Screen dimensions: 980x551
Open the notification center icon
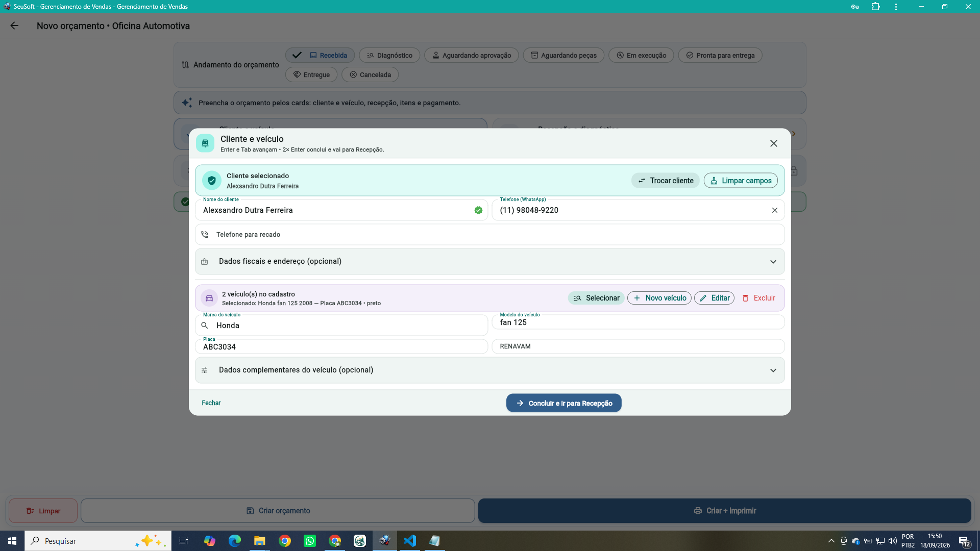[964, 541]
